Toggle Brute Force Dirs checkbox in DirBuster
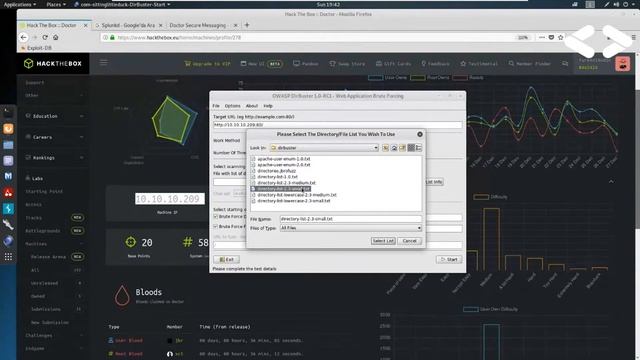The width and height of the screenshot is (640, 360). coord(216,216)
